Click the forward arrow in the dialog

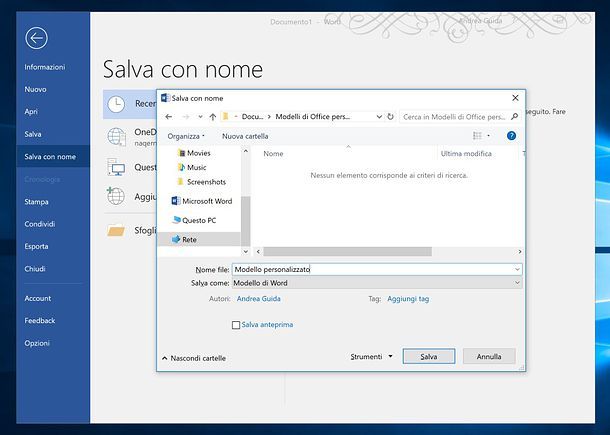tap(186, 117)
